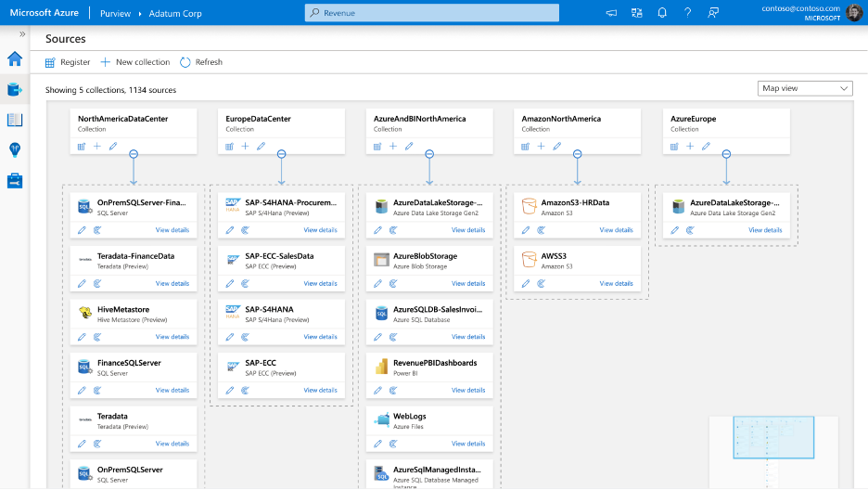Scan icon on AzureSQLDB-SalesInvoi card
The image size is (868, 490).
pos(393,337)
